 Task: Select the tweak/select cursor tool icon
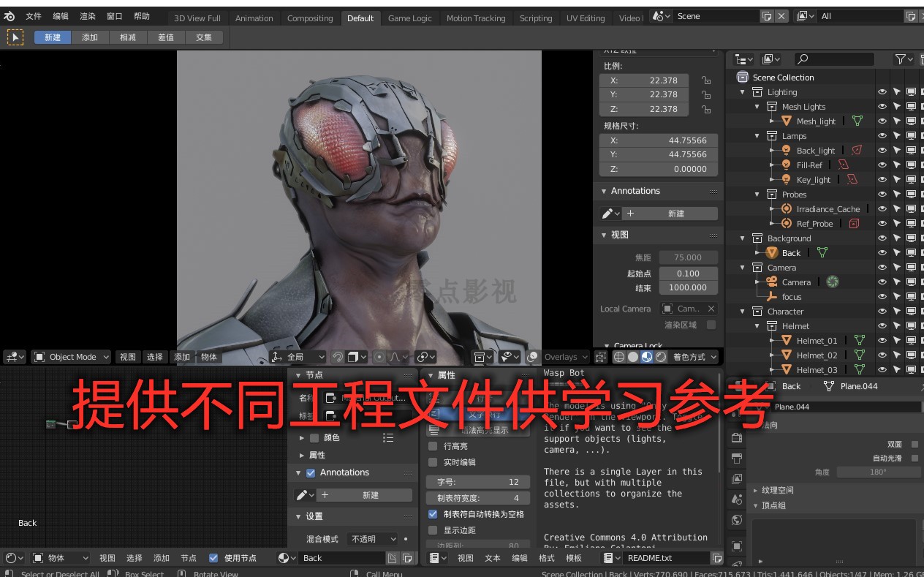click(x=15, y=37)
